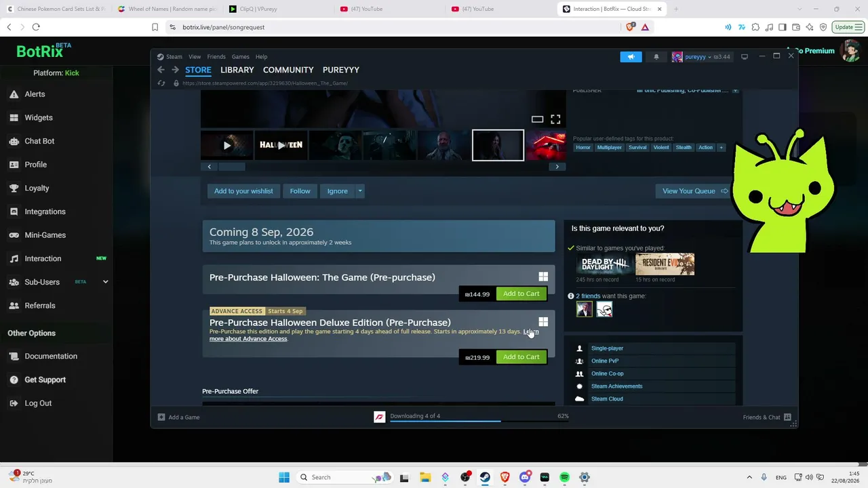This screenshot has height=488, width=868.
Task: Open Brave Wallet icon
Action: coord(796,27)
